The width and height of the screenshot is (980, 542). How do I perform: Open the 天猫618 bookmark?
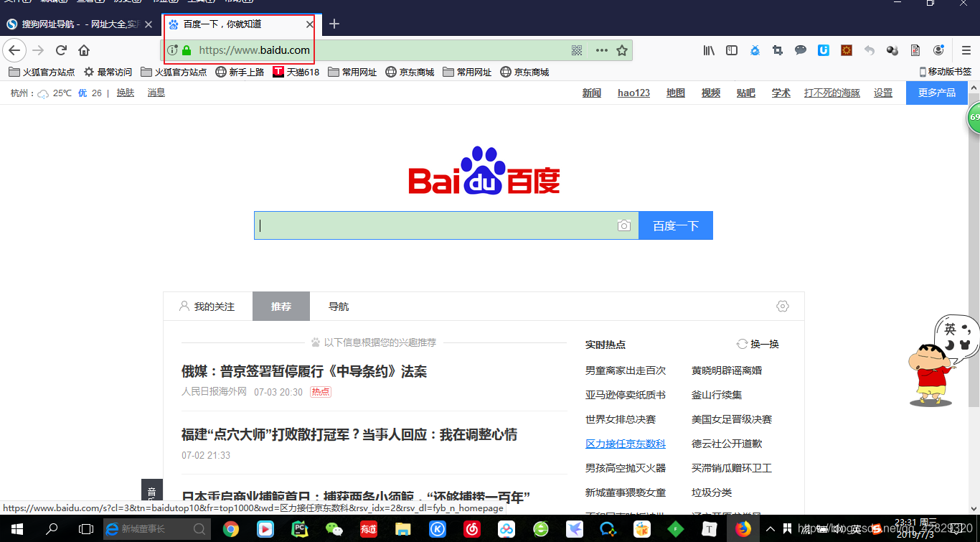296,72
